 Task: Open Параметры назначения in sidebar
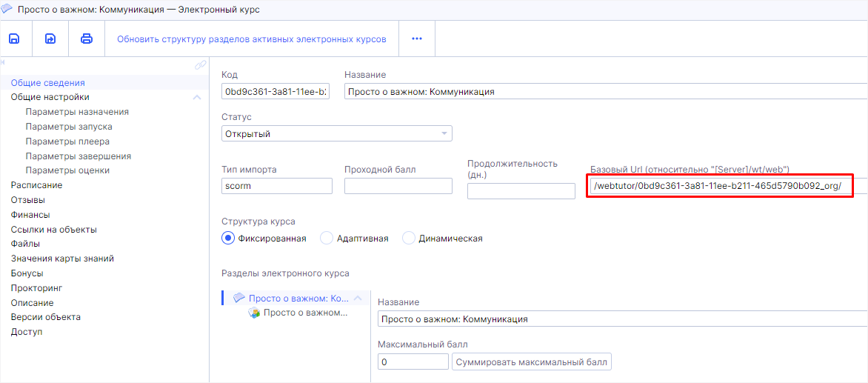tap(77, 112)
